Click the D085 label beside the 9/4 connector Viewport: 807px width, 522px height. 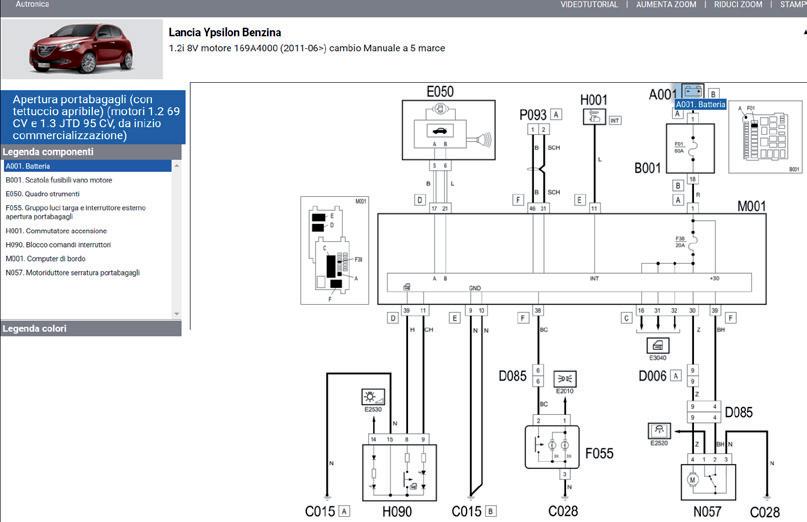click(739, 412)
